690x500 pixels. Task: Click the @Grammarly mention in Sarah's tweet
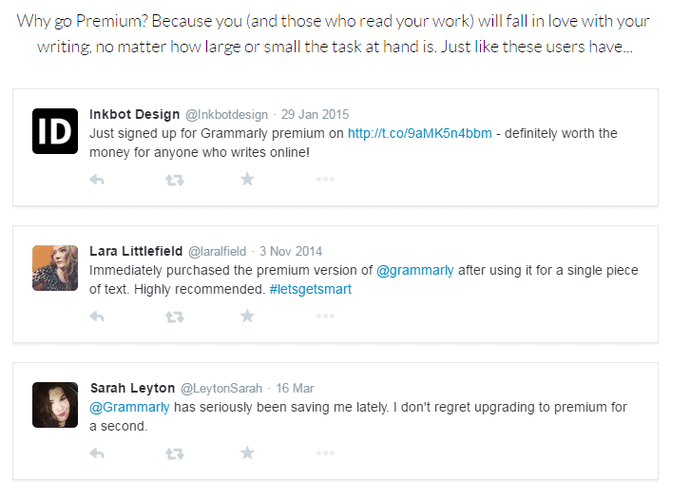(130, 408)
